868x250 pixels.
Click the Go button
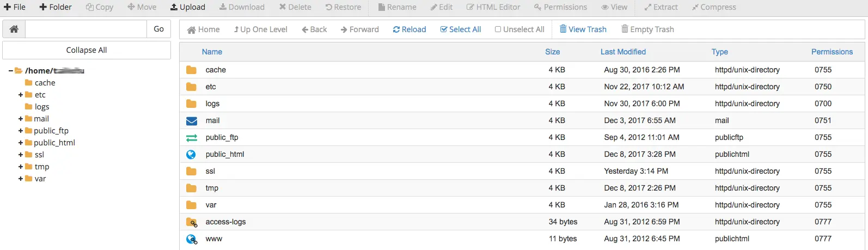click(158, 29)
